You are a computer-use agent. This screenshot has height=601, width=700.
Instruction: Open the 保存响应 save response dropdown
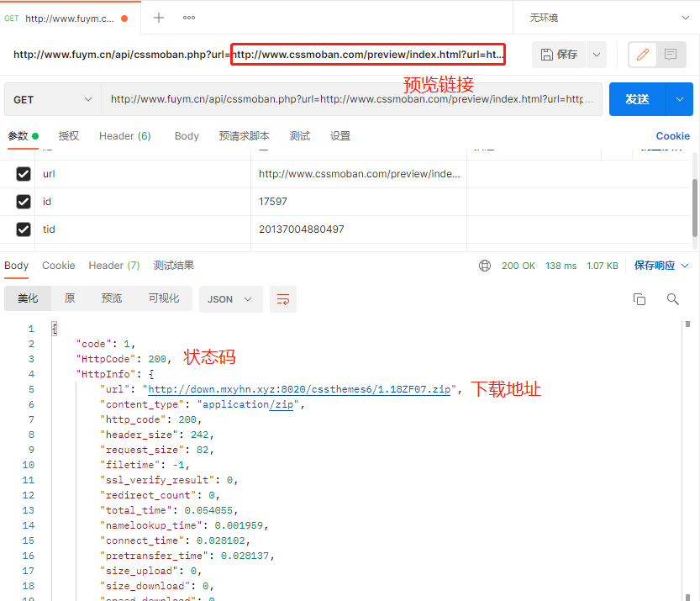pyautogui.click(x=661, y=266)
